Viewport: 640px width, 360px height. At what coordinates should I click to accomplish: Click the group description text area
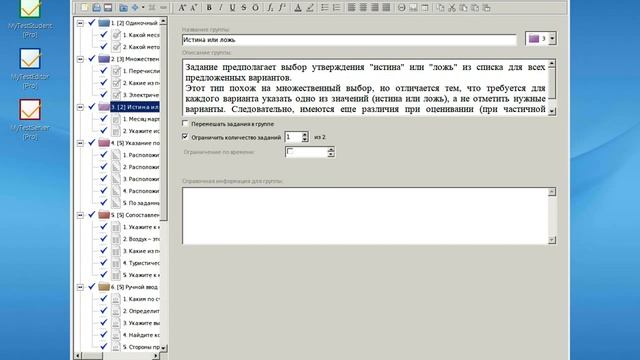(364, 88)
